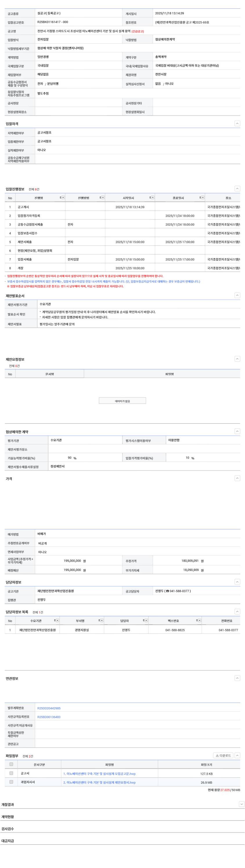
Task: Open the 검사검수 section
Action: [x=8, y=829]
